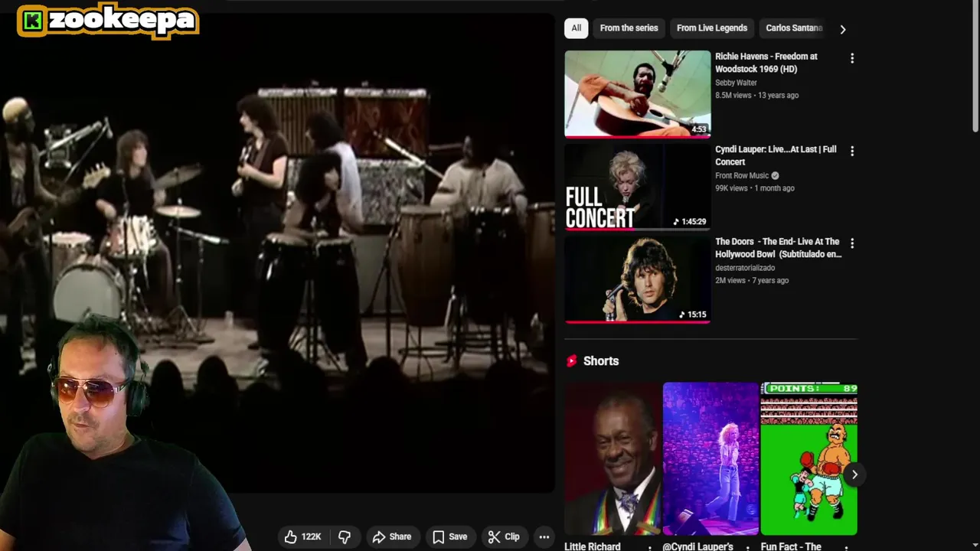Image resolution: width=980 pixels, height=551 pixels.
Task: Open the Little Richard short
Action: pyautogui.click(x=612, y=459)
